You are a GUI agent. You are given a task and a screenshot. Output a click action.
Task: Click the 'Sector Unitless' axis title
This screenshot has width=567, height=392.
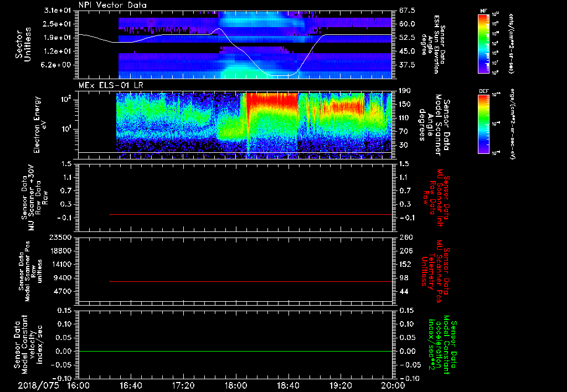click(x=23, y=44)
